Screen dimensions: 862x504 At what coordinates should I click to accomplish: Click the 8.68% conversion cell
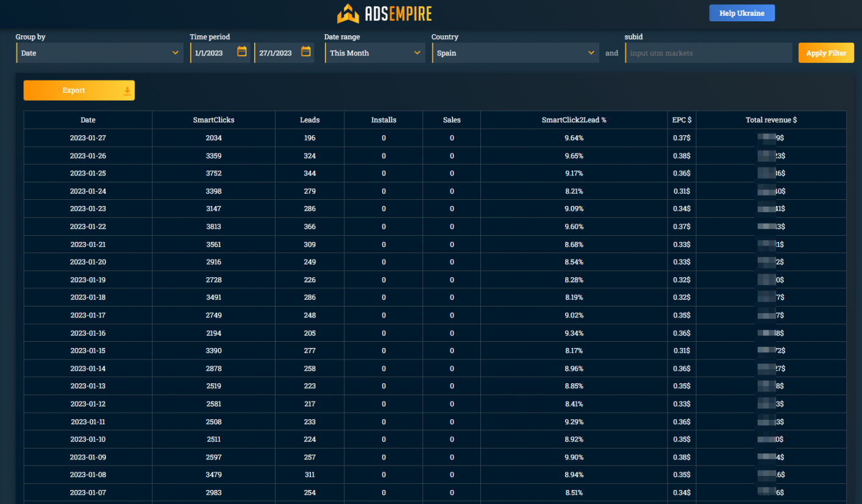574,244
